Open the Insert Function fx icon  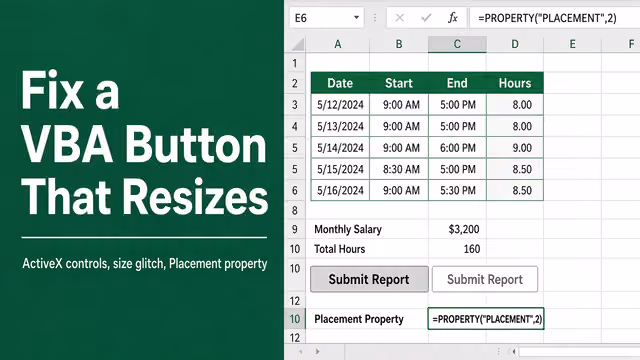(x=453, y=18)
